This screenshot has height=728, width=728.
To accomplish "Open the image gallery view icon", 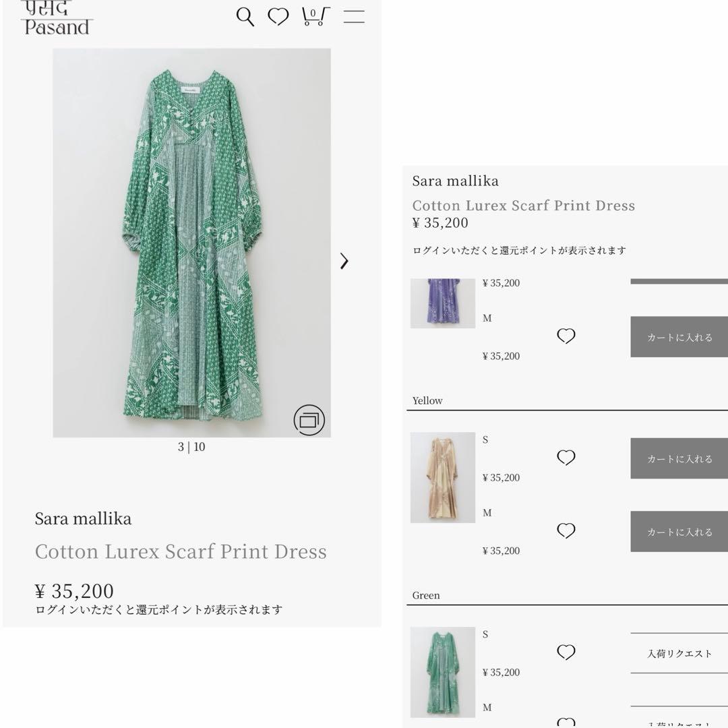I will [x=309, y=420].
